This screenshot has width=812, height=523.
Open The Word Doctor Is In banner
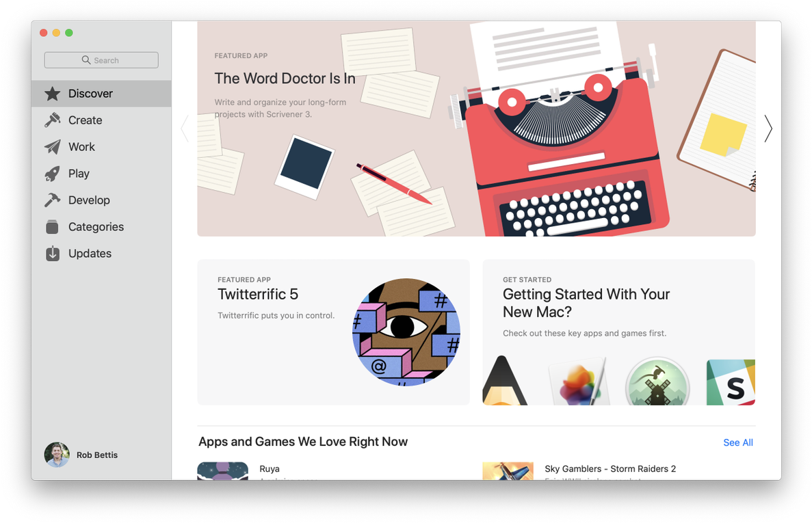point(476,129)
